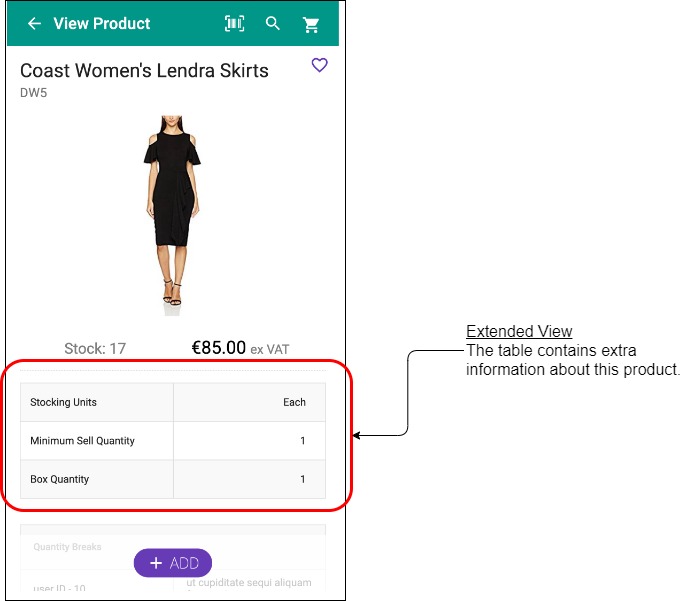Click the ex VAT label
695x601 pixels.
(269, 350)
